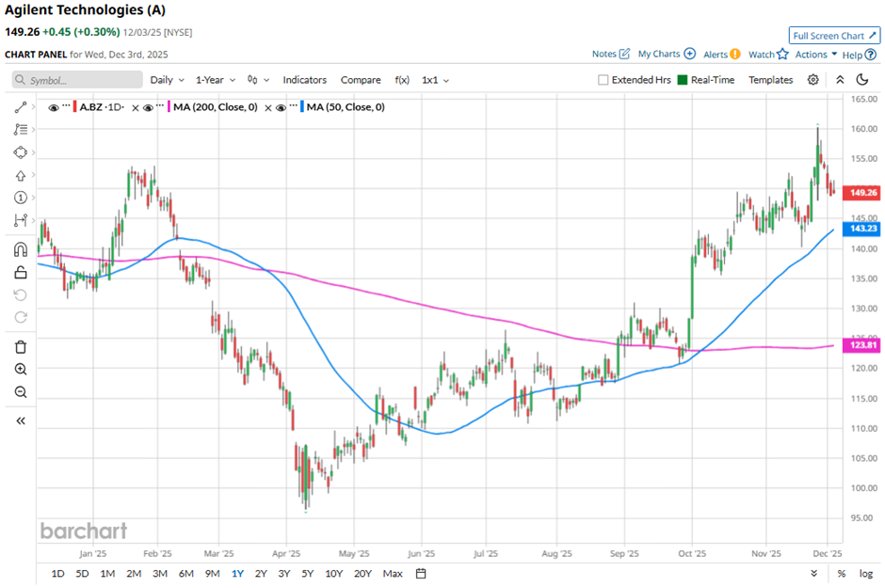Enable the Extended Hrs checkbox
Screen dimensions: 885x588
pos(603,80)
